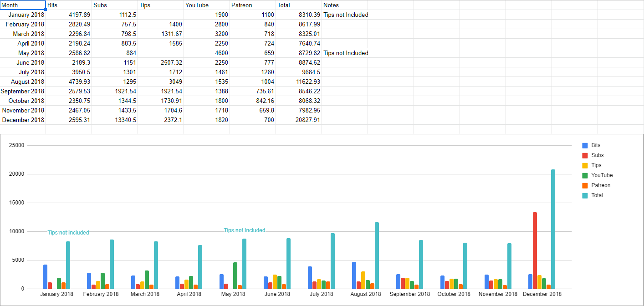Screen dimensions: 644x306
Task: Select the Patreon column header cell
Action: 253,5
